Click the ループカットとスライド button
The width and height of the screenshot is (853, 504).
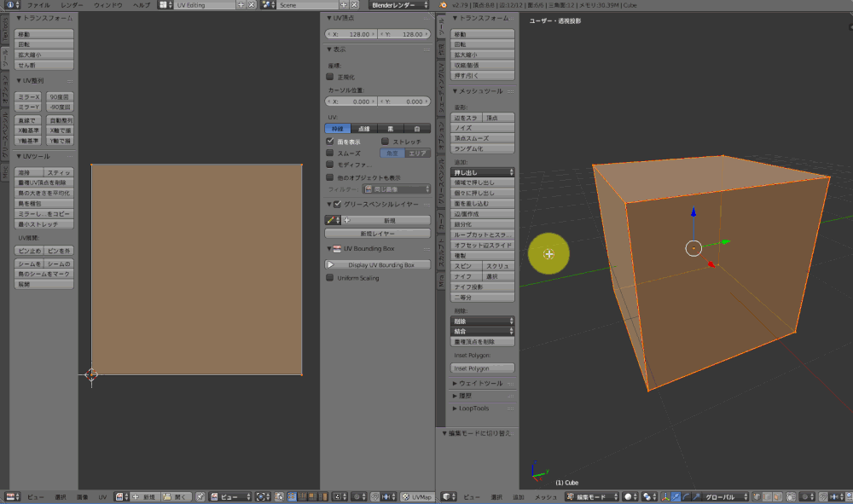pyautogui.click(x=483, y=235)
